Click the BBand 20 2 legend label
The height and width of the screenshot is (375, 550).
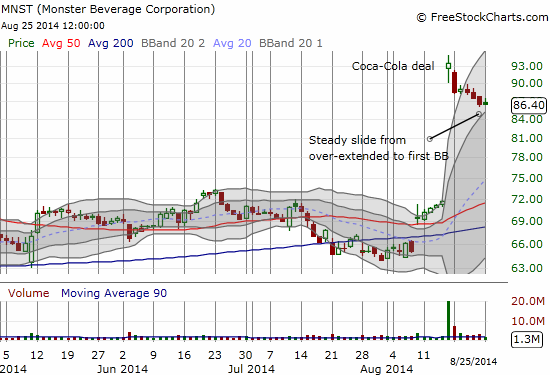point(173,43)
